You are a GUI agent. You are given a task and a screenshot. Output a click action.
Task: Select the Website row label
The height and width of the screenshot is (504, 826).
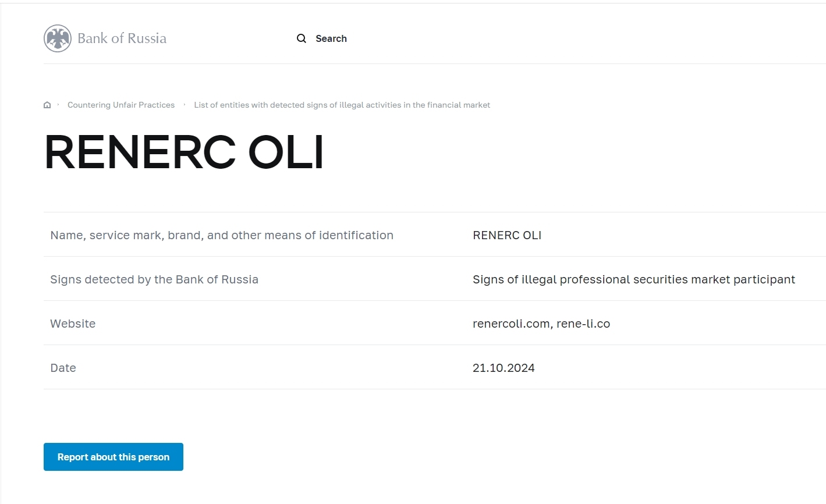pyautogui.click(x=73, y=324)
